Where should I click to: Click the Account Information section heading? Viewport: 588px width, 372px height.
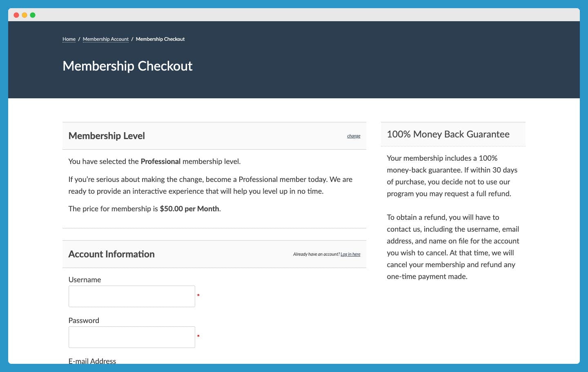click(111, 254)
